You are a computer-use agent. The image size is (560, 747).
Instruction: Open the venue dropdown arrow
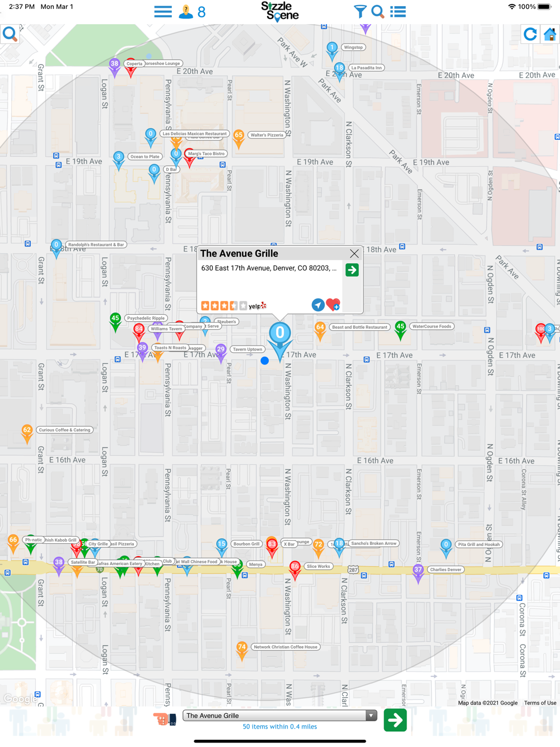[371, 716]
